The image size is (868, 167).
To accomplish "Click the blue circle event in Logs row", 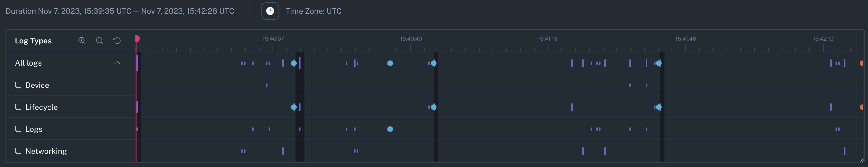I will (390, 129).
